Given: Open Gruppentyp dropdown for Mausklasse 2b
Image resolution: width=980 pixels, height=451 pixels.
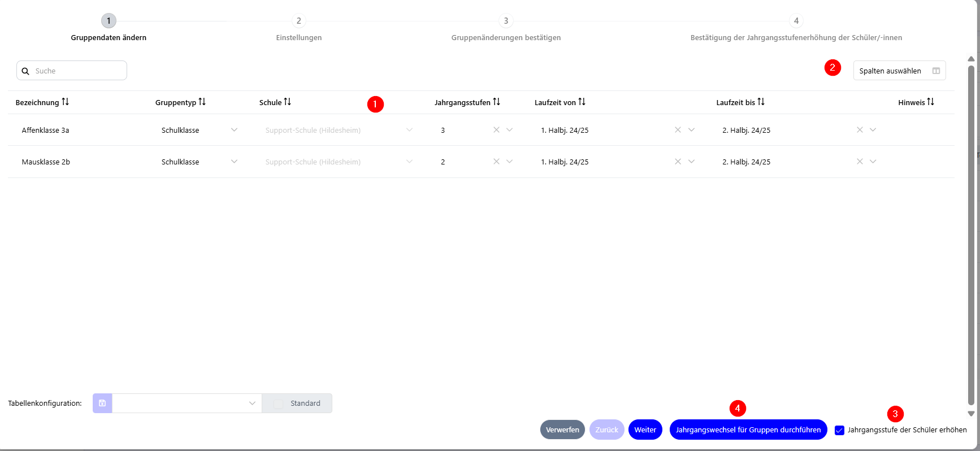Looking at the screenshot, I should click(235, 162).
